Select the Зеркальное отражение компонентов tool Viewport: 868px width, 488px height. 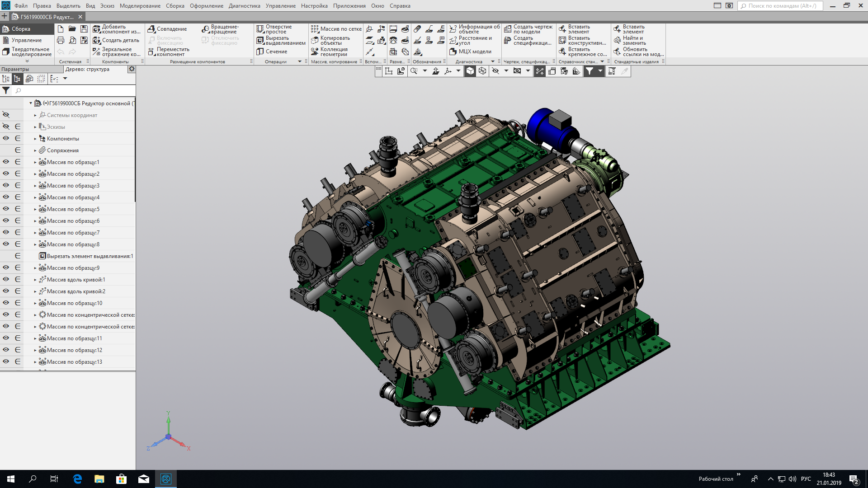point(96,52)
